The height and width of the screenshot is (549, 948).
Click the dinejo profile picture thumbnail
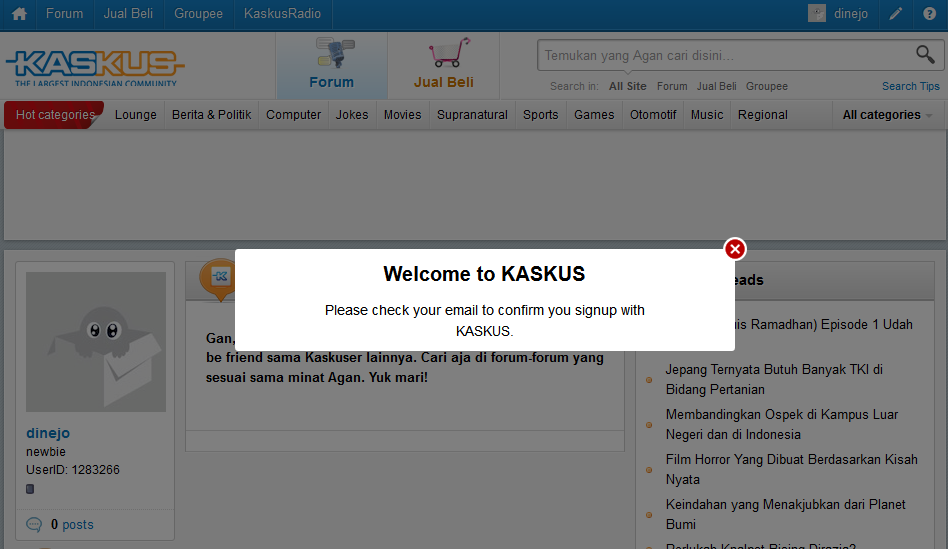[x=96, y=342]
